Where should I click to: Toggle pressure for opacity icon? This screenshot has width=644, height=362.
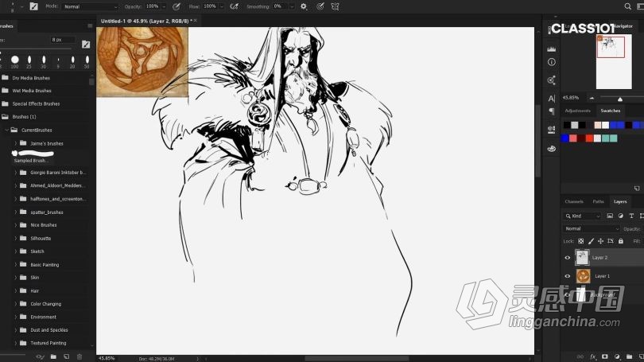[177, 6]
